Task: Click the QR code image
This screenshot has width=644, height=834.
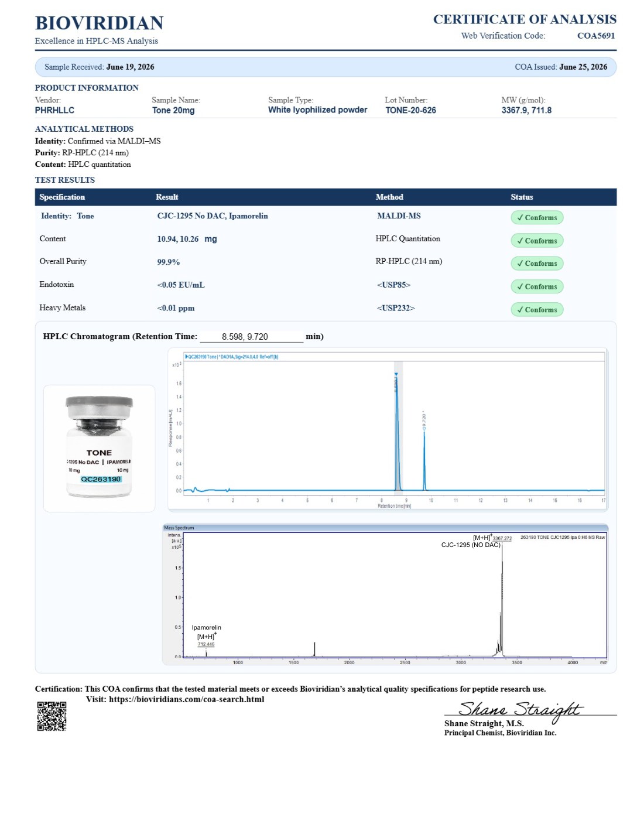Action: 52,716
